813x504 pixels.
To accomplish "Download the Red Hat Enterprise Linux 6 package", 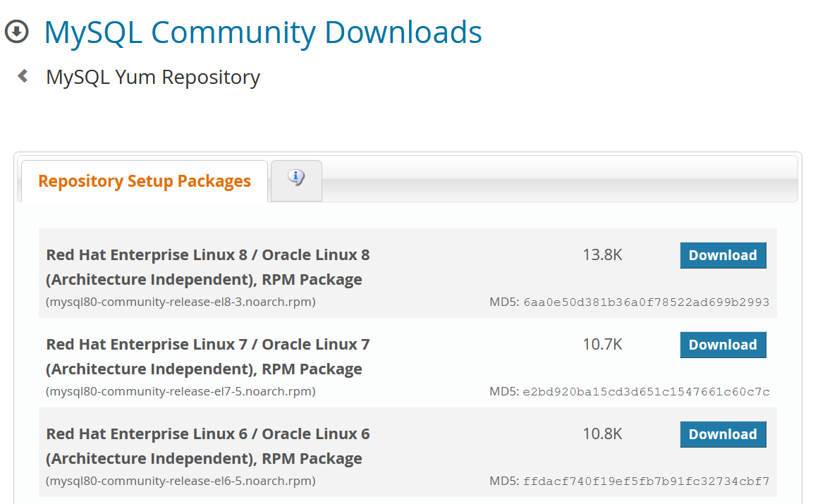I will coord(723,434).
